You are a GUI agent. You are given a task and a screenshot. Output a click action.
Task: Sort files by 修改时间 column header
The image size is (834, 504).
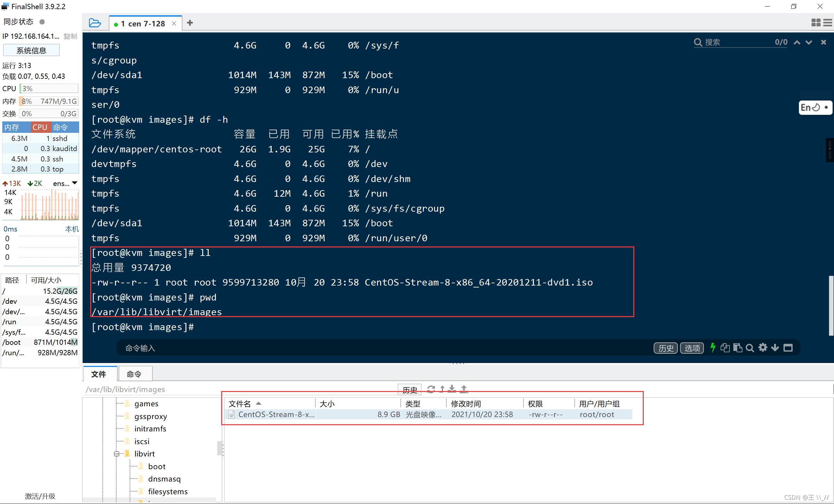pos(485,403)
